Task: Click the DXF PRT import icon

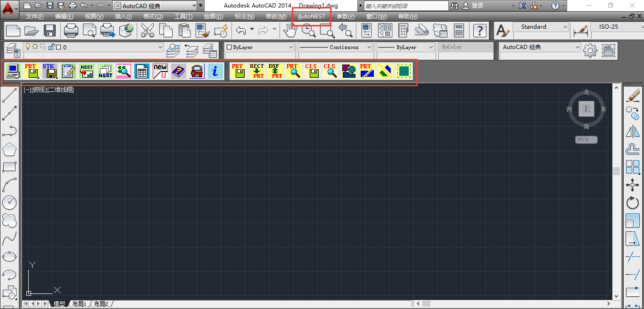Action: click(275, 71)
